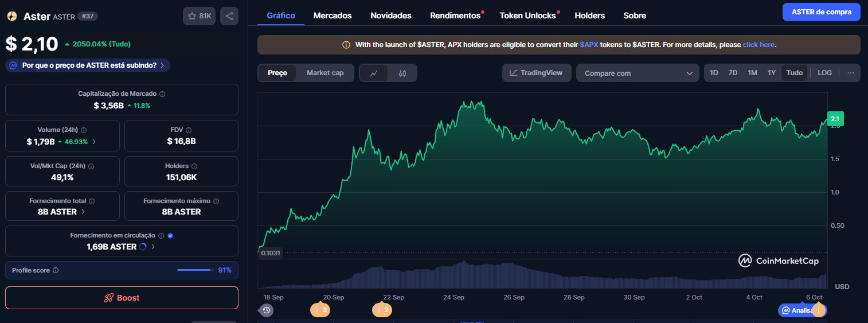Expand circulating supply details arrow
This screenshot has height=323, width=868.
click(x=153, y=247)
